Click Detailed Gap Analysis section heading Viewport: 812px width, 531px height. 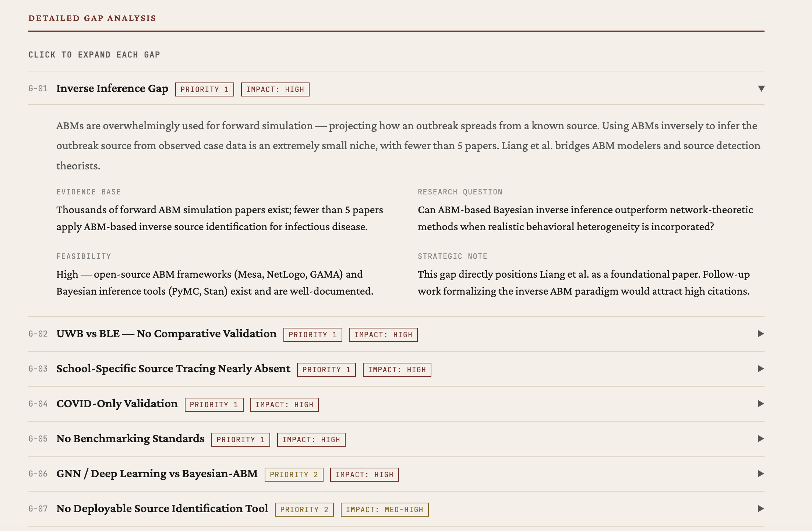(x=92, y=18)
